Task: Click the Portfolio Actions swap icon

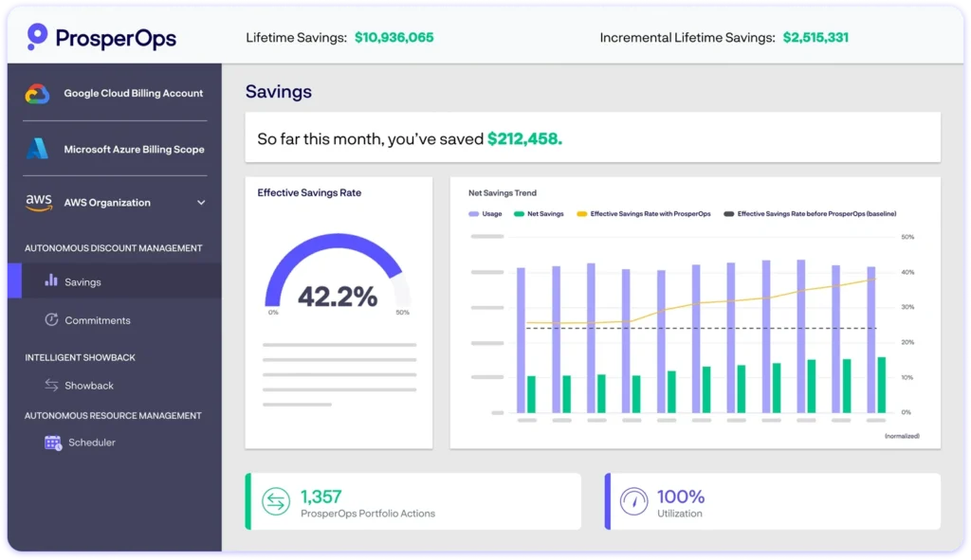Action: coord(276,501)
